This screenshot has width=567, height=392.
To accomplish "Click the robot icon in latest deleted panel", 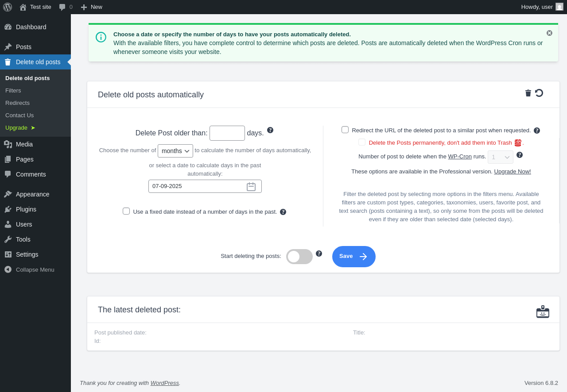I will (543, 311).
